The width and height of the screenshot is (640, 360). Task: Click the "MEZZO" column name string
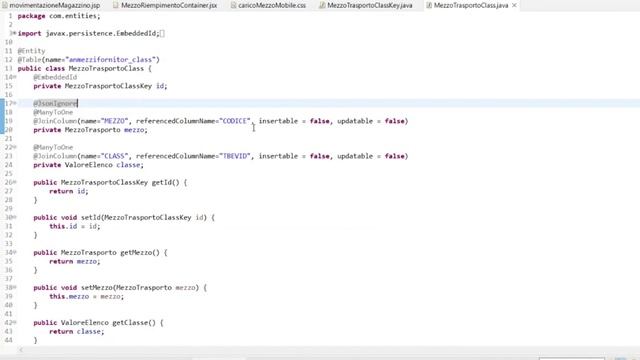(115, 121)
